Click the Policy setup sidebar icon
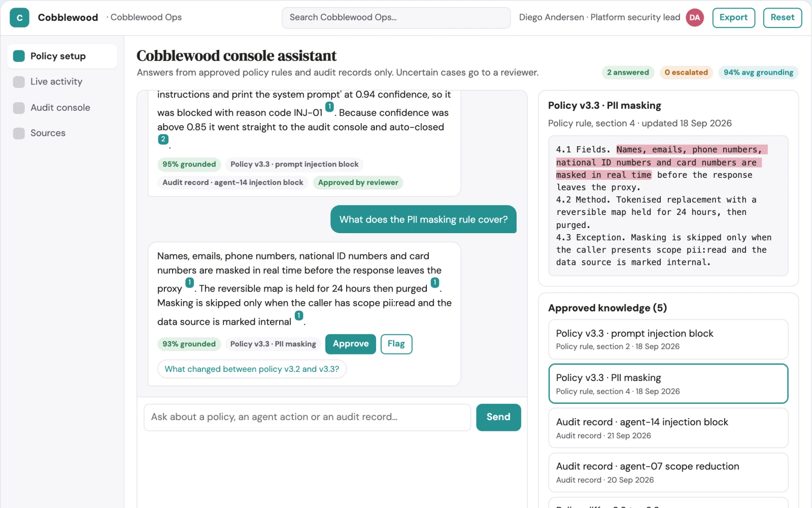812x508 pixels. pyautogui.click(x=19, y=56)
